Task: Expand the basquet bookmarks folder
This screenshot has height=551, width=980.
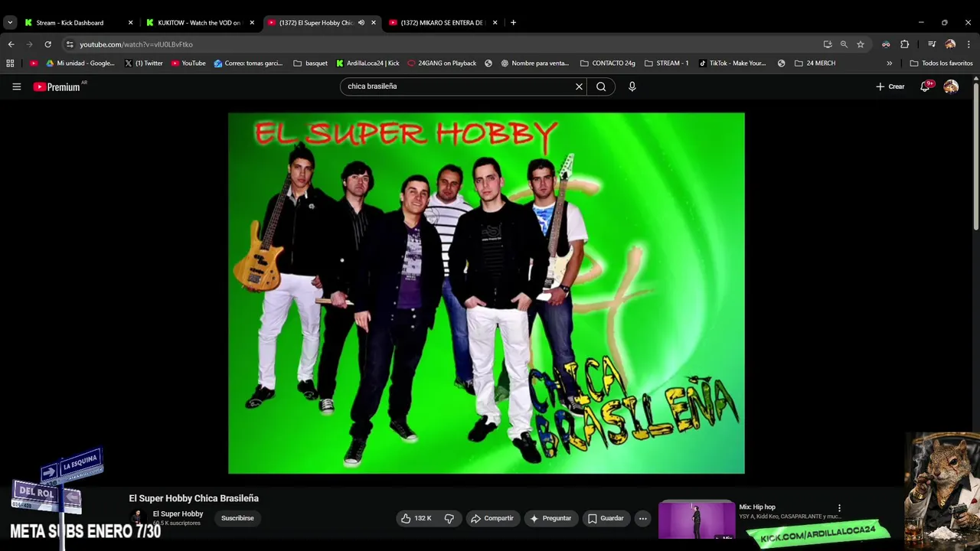Action: click(311, 64)
